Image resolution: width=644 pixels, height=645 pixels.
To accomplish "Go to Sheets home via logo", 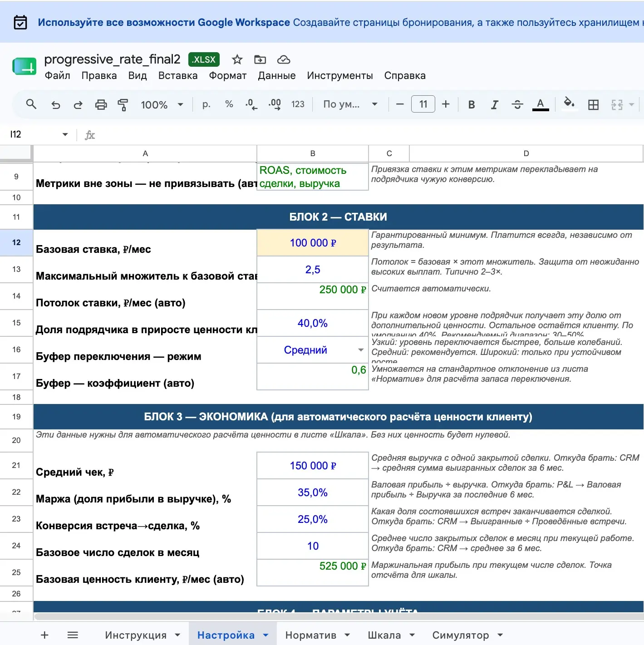I will click(x=24, y=67).
